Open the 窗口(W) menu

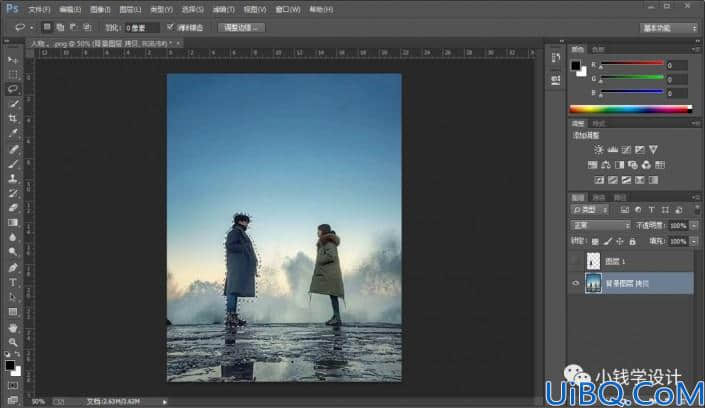288,9
